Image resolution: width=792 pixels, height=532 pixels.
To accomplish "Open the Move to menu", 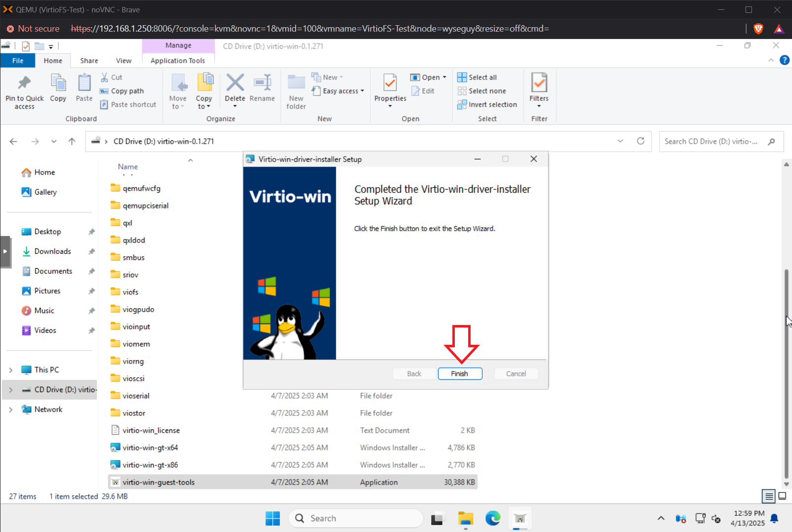I will coord(177,91).
